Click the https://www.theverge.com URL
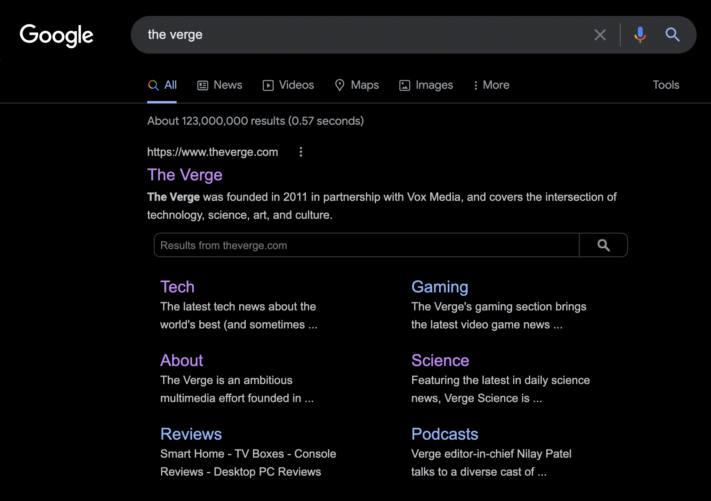This screenshot has width=711, height=501. tap(212, 152)
